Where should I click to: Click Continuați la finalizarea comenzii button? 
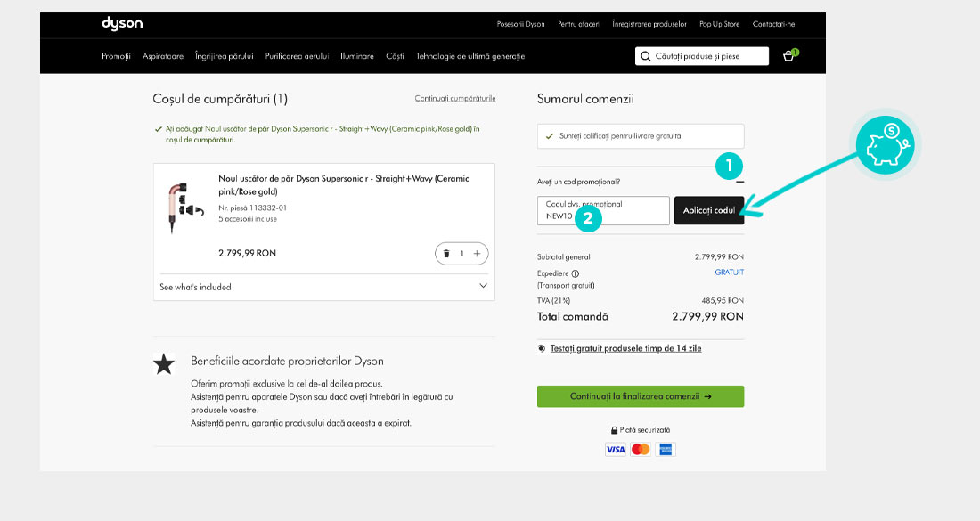pos(640,396)
